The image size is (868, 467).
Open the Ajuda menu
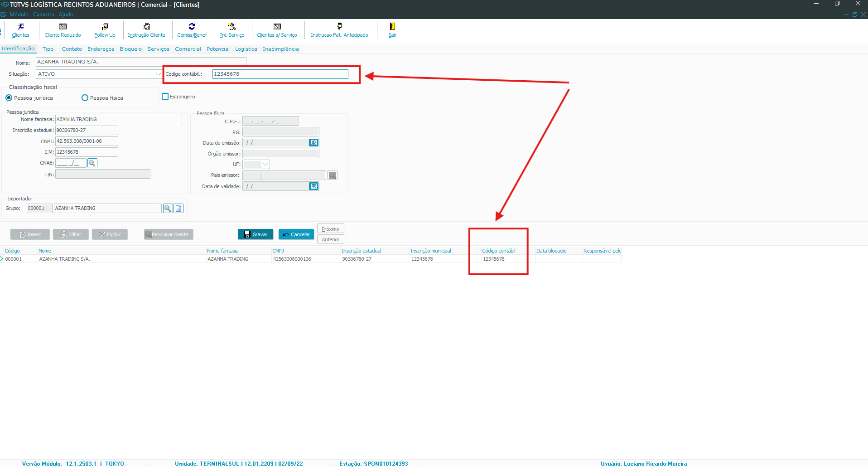pos(66,15)
